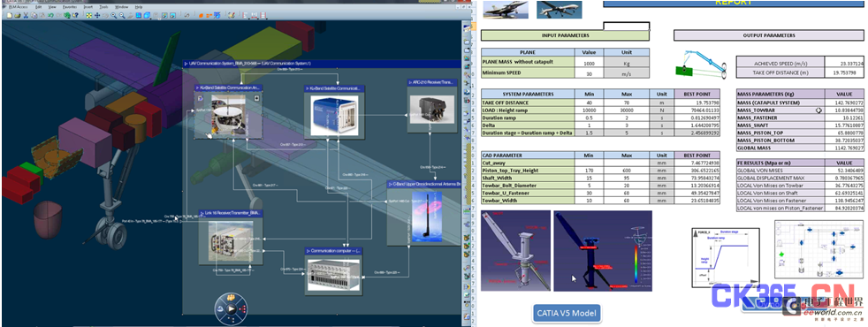Click the New document icon in toolbar
The width and height of the screenshot is (868, 327).
[x=10, y=16]
